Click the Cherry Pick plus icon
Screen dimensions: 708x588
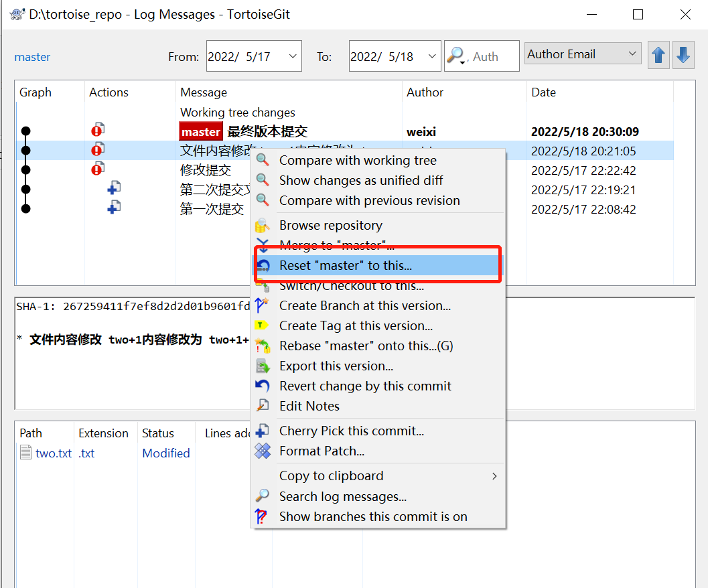point(263,431)
